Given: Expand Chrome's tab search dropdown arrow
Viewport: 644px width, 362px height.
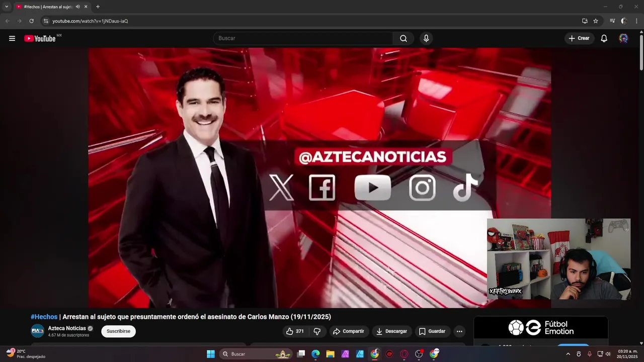Looking at the screenshot, I should coord(7,7).
